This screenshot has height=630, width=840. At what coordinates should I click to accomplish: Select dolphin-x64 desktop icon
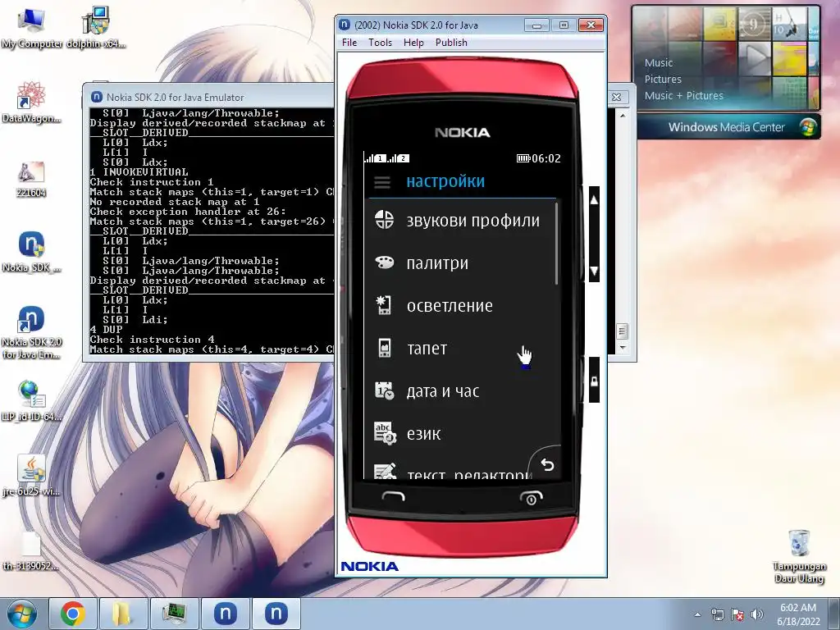coord(96,28)
